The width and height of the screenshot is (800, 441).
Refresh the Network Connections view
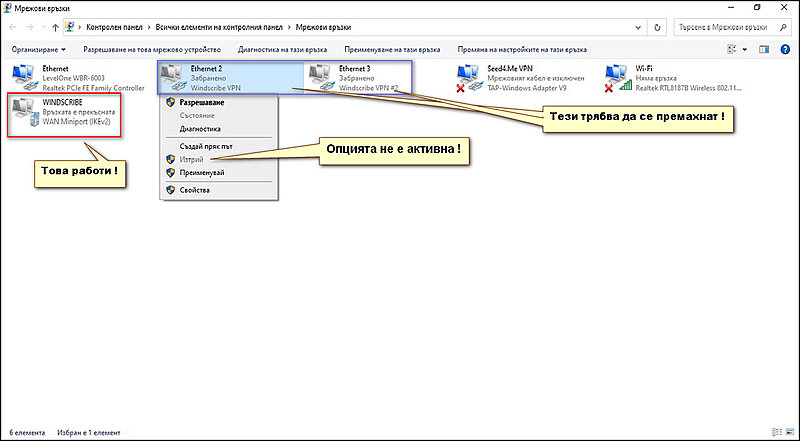tap(657, 28)
